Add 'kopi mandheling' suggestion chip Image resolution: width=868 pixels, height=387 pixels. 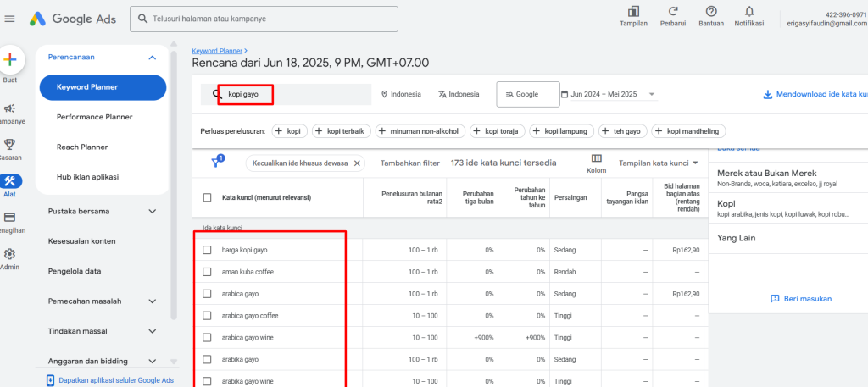click(x=688, y=131)
